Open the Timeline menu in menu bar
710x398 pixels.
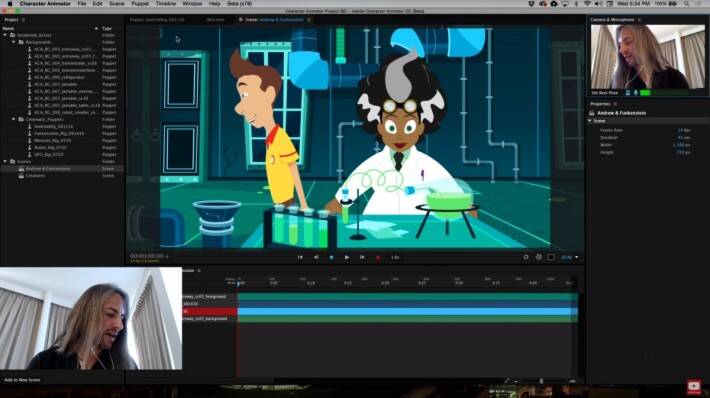(x=166, y=4)
